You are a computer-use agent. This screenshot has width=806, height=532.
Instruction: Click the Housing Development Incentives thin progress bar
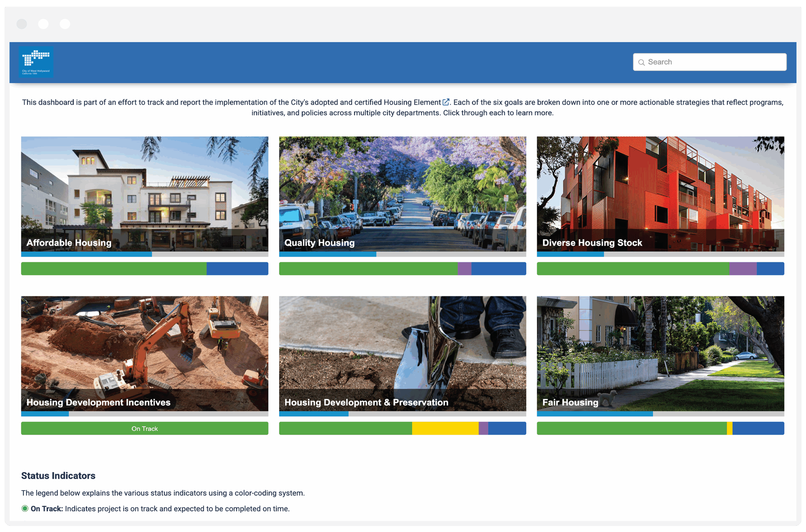pyautogui.click(x=145, y=414)
